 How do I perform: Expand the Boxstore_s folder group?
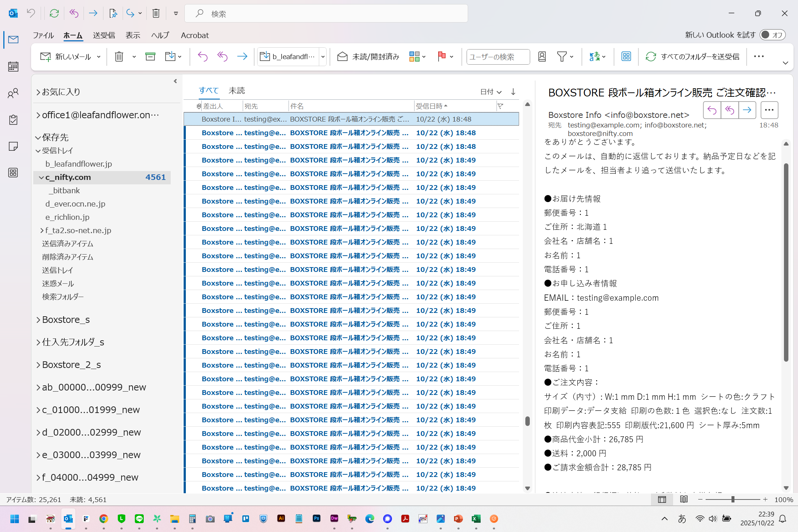(x=38, y=320)
